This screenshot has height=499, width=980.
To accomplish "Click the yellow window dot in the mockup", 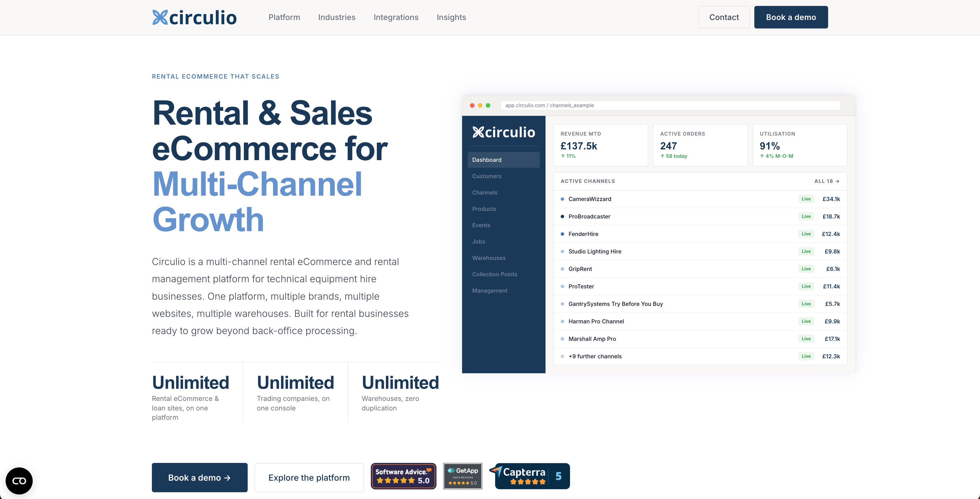I will 480,105.
